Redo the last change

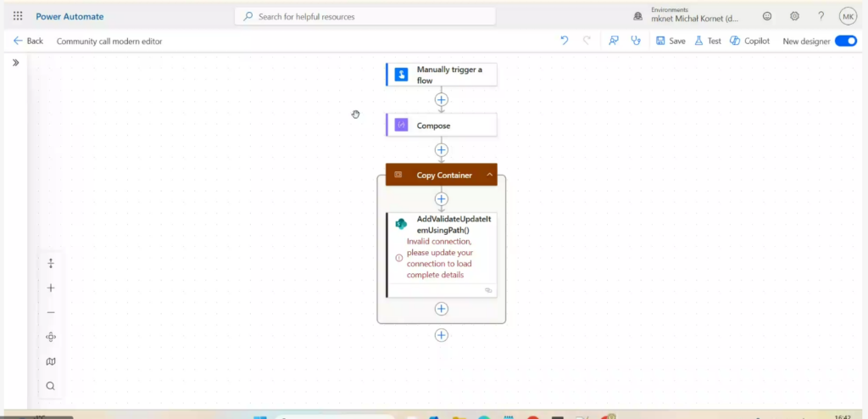tap(587, 41)
